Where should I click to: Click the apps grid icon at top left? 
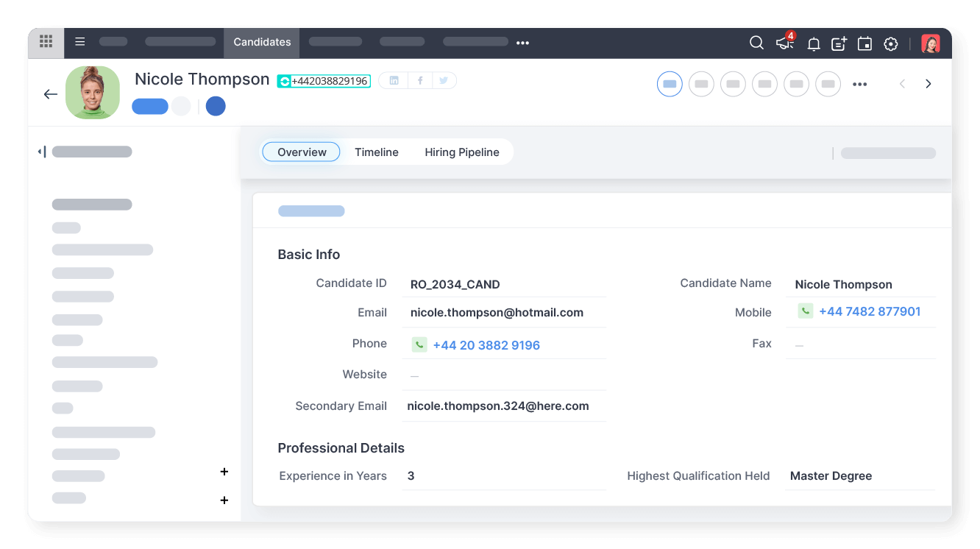[46, 42]
